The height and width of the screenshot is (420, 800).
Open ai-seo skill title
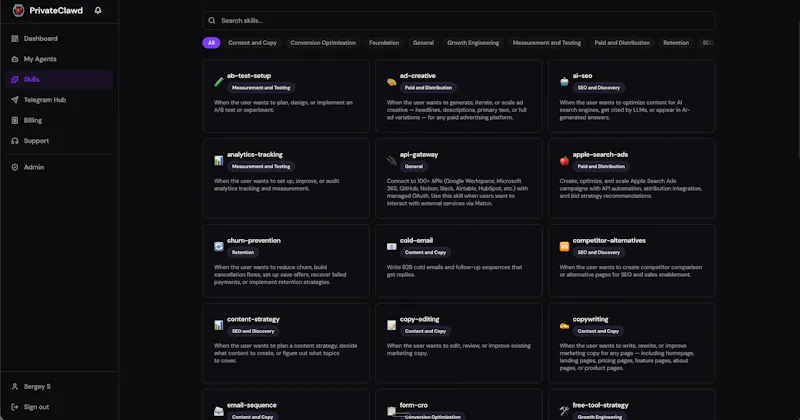(582, 76)
